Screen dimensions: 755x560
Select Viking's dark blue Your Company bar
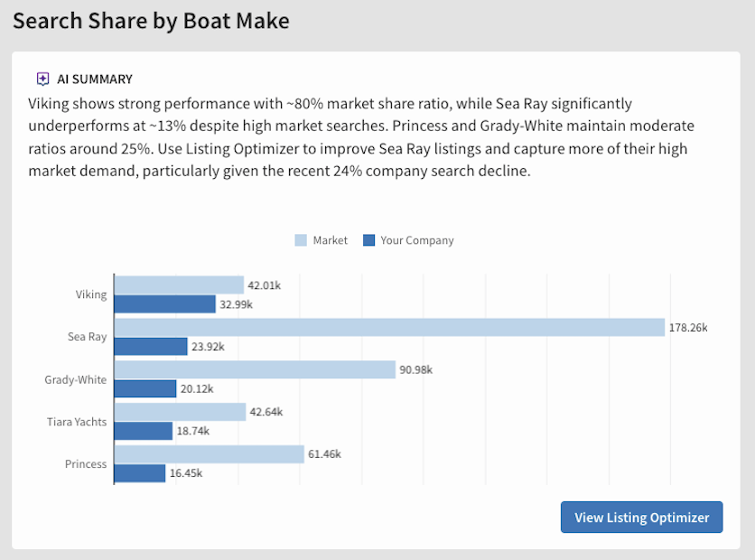tap(165, 304)
